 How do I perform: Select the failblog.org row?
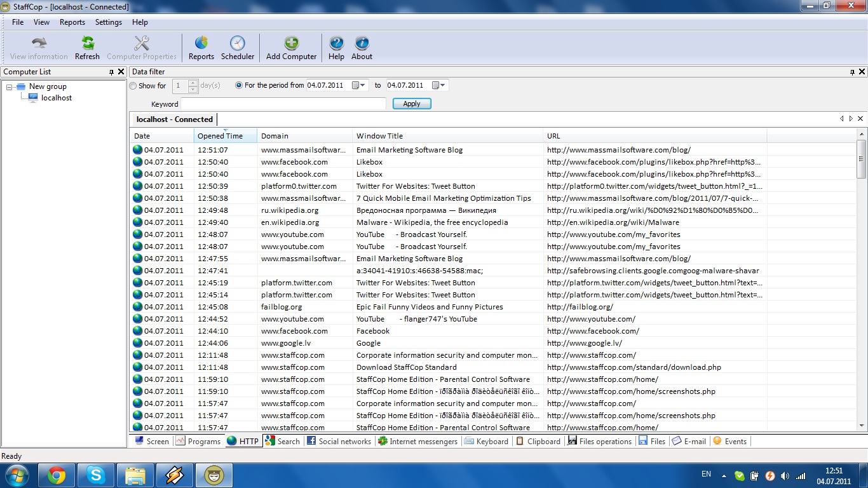493,307
